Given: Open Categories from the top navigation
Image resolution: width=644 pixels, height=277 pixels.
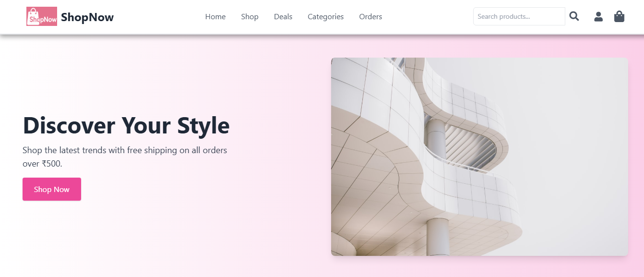Looking at the screenshot, I should coord(325,17).
